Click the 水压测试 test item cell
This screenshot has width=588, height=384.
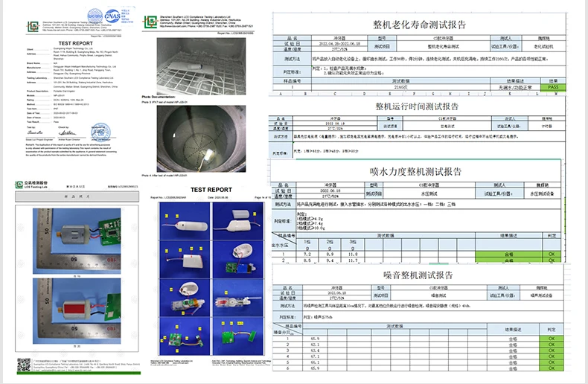pyautogui.click(x=429, y=193)
